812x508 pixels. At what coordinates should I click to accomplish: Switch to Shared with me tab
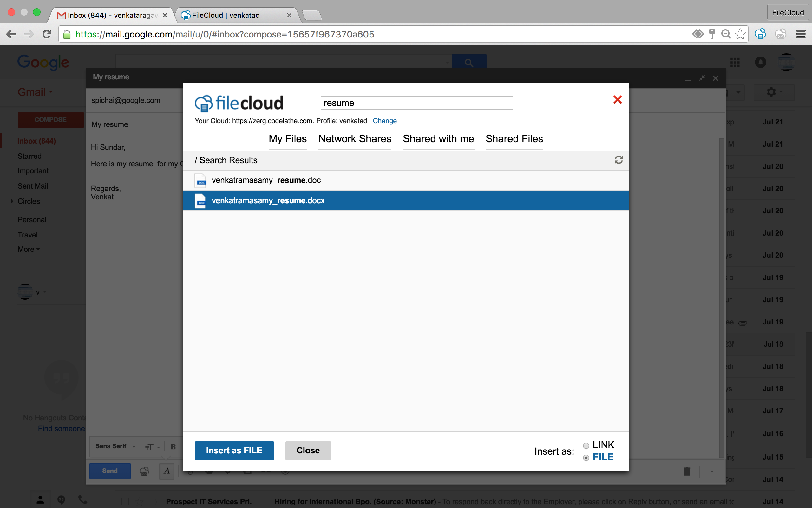438,139
